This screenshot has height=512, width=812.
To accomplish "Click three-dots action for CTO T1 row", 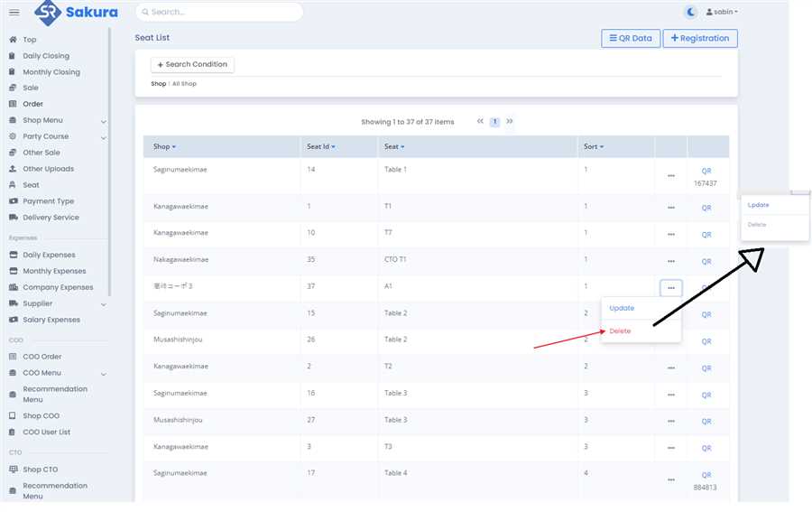I will click(x=670, y=261).
